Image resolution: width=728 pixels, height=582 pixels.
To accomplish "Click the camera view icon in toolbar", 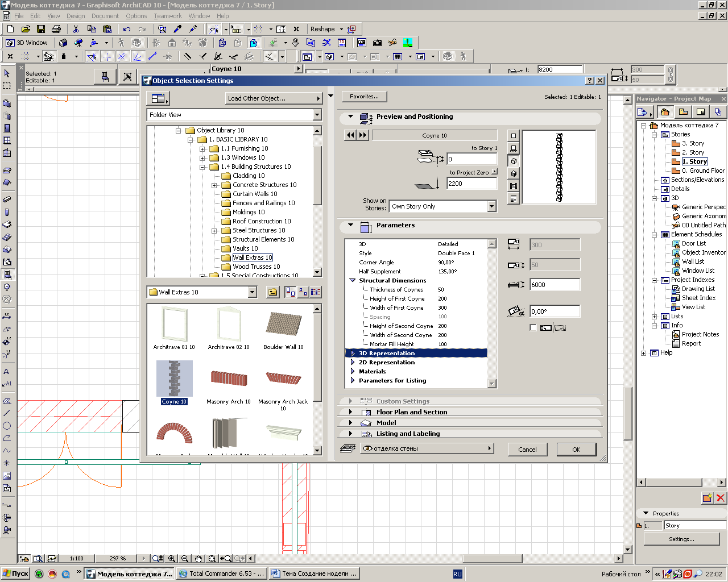I will (377, 43).
